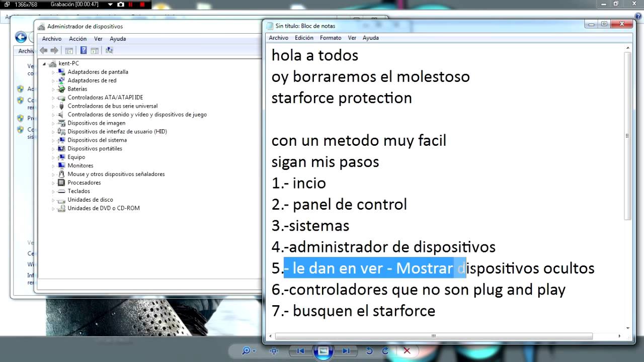This screenshot has height=362, width=644.
Task: Open the recorder options dropdown arrow
Action: tap(110, 4)
